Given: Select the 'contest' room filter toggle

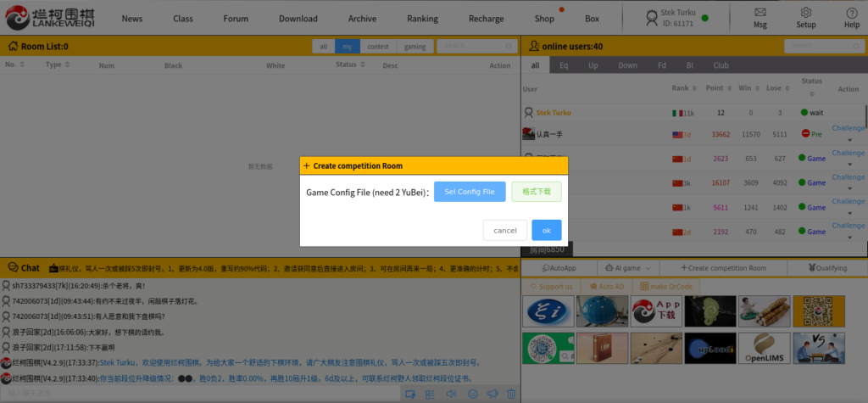Looking at the screenshot, I should [378, 47].
